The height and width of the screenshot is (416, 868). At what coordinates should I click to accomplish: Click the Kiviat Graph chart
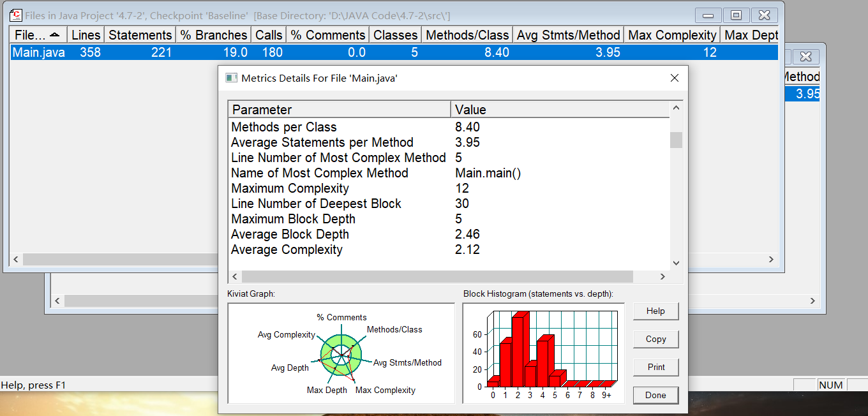(341, 353)
